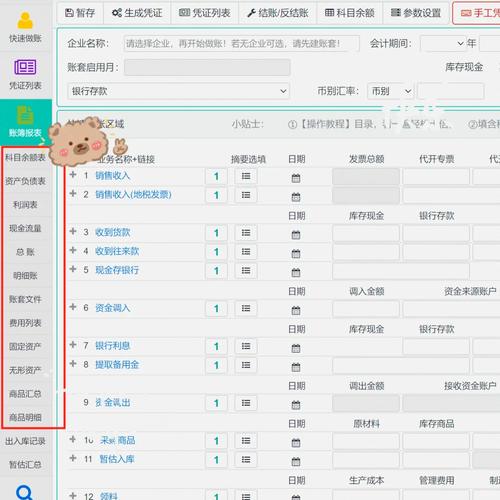Click the count box 1 for 收到货款

(216, 233)
